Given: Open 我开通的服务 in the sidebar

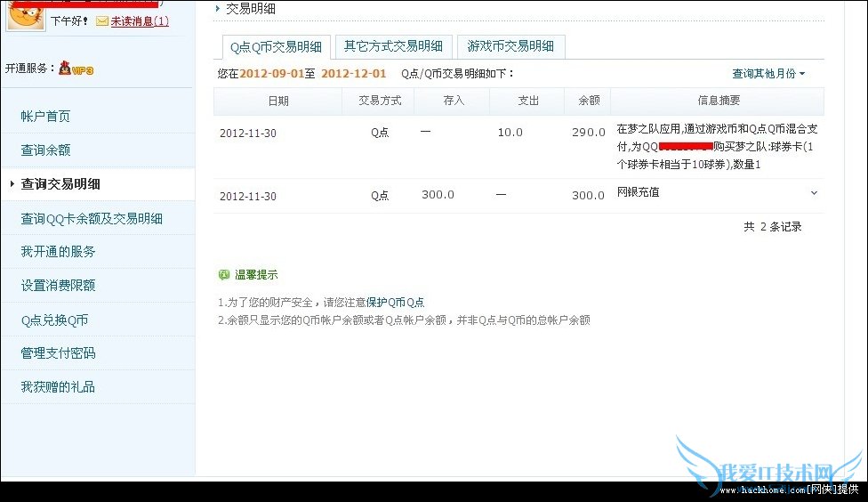Looking at the screenshot, I should [x=58, y=252].
